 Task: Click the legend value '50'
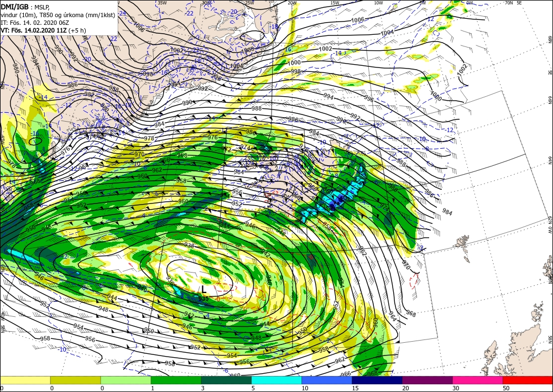(505, 388)
